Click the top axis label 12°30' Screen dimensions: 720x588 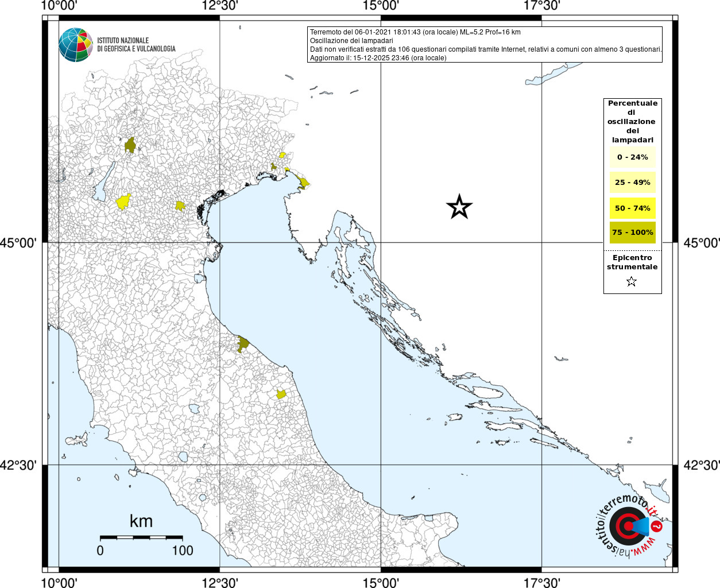[x=220, y=6]
